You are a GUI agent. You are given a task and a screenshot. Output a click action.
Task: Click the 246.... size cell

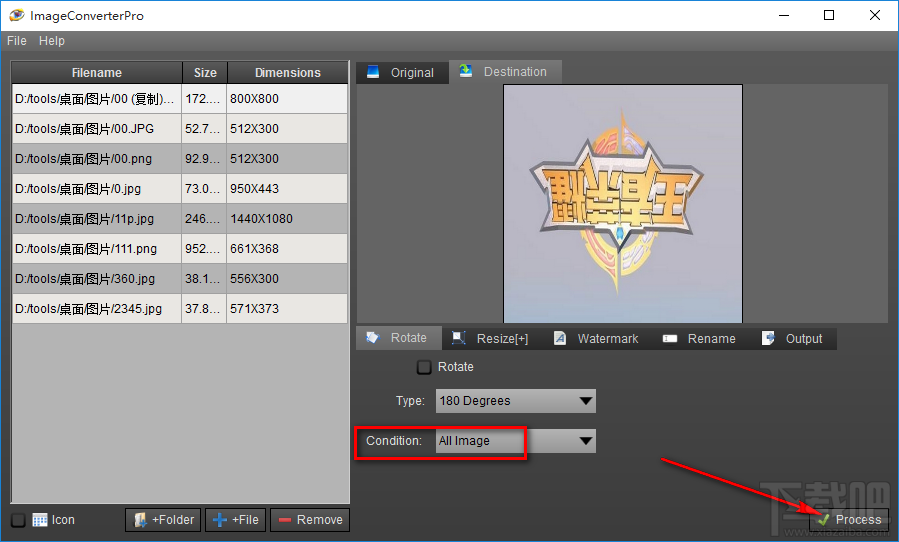(204, 219)
